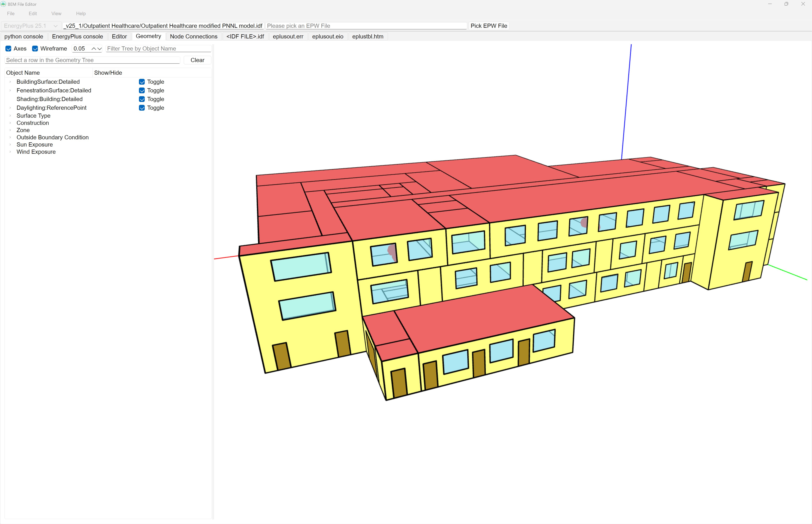The width and height of the screenshot is (812, 524).
Task: Expand the BuildingSurface:Detailed tree node
Action: pyautogui.click(x=10, y=82)
